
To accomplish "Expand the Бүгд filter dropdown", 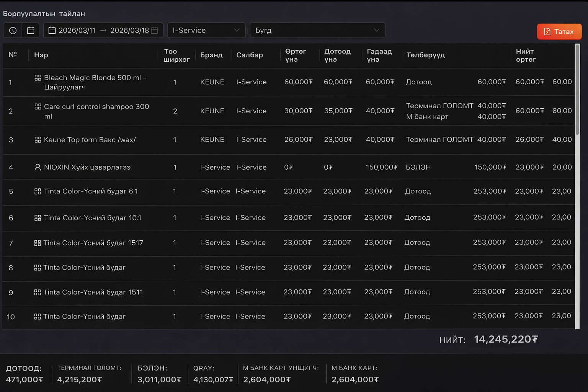I will point(317,30).
